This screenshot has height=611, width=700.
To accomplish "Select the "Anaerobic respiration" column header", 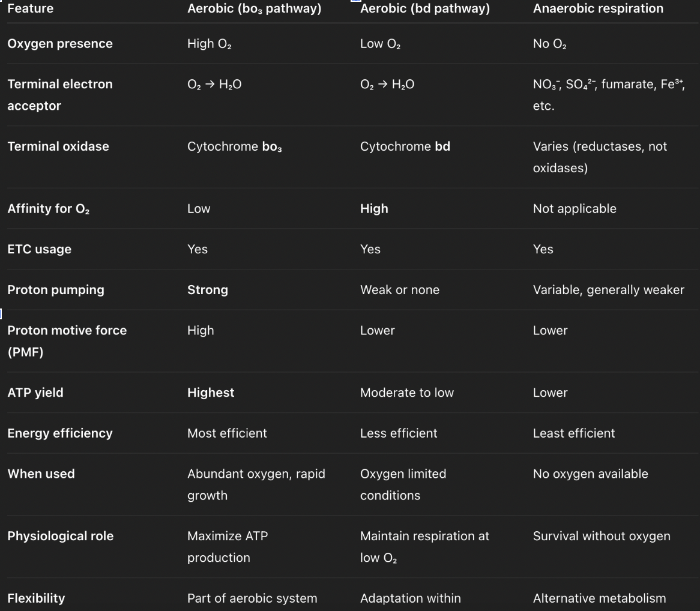I will coord(598,8).
